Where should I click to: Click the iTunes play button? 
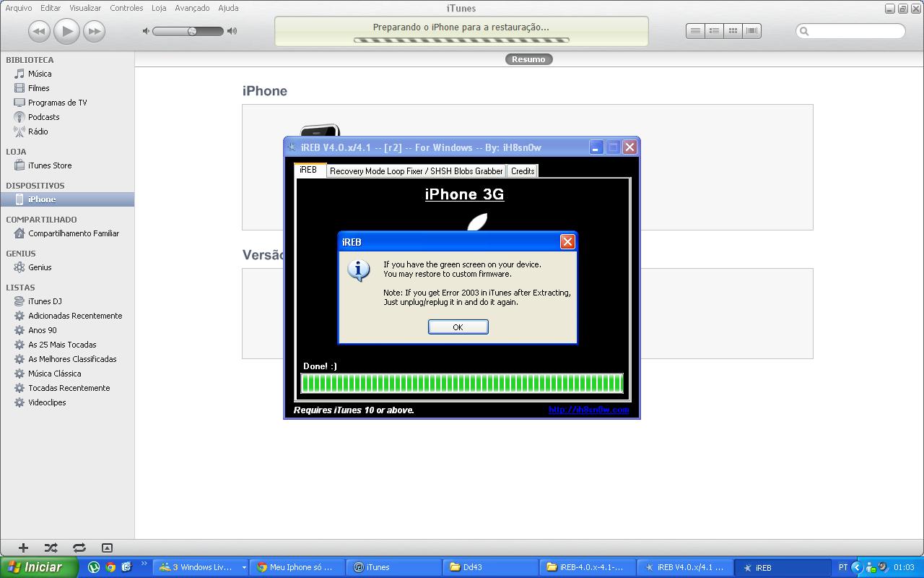(66, 30)
